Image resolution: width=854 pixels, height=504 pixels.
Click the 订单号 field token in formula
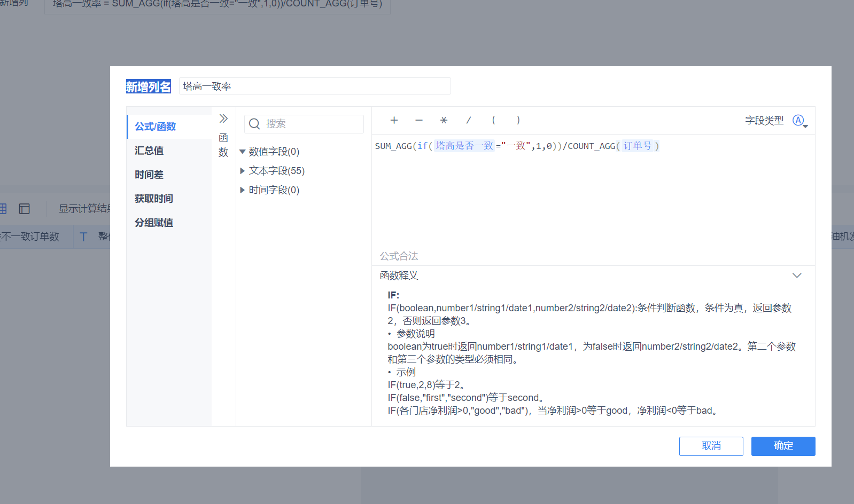[x=638, y=146]
